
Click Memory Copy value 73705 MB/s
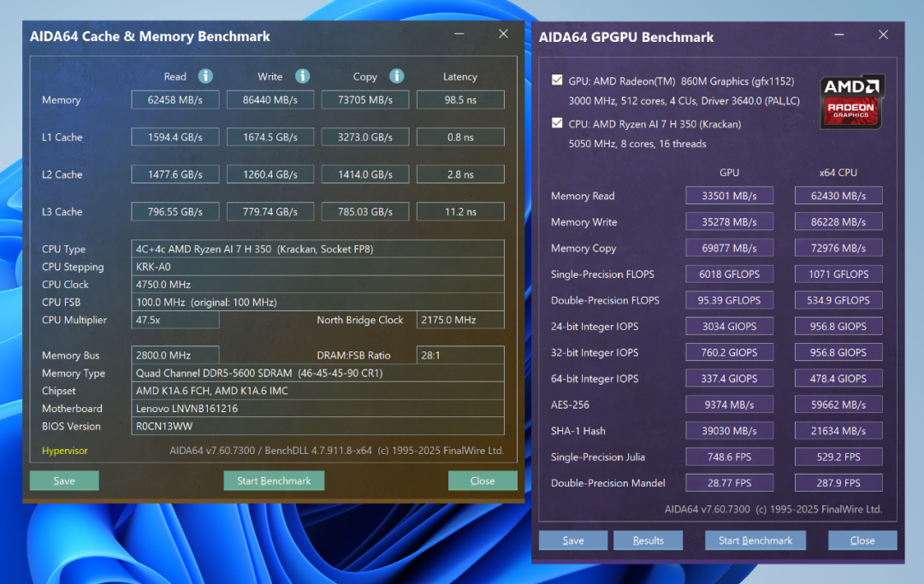pos(364,100)
